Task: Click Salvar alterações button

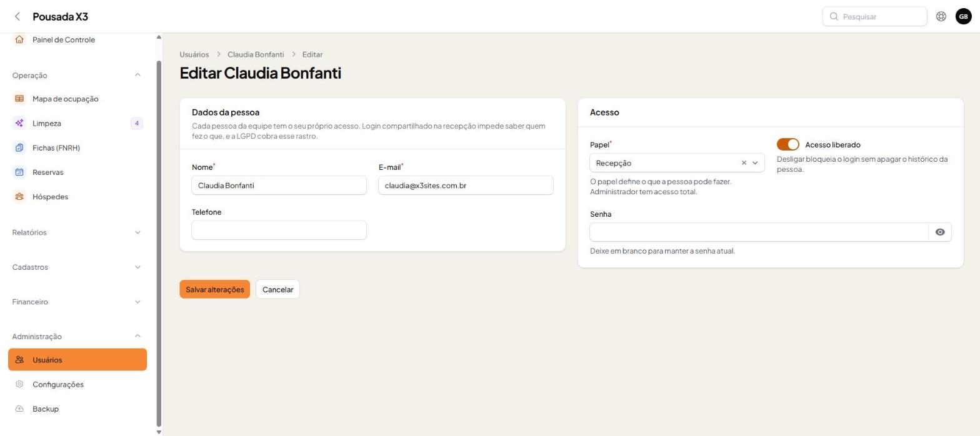Action: coord(214,289)
